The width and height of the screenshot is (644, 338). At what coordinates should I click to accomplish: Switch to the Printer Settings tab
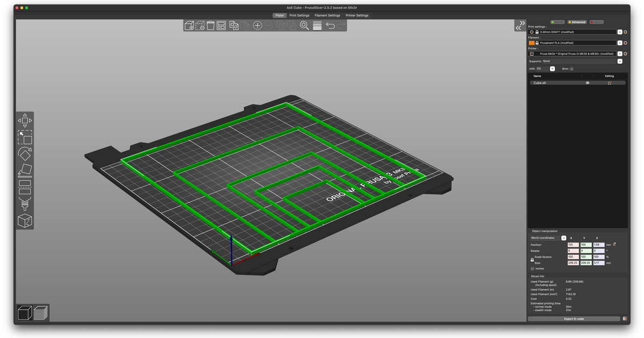point(357,15)
